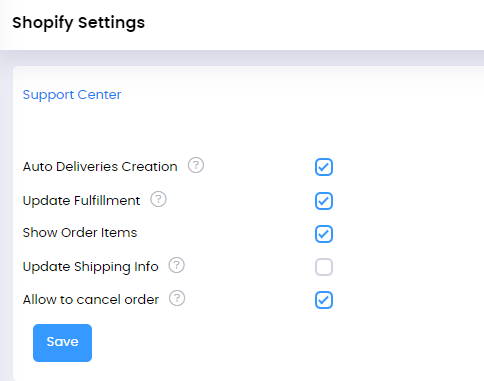The height and width of the screenshot is (381, 484).
Task: Select the Auto Deliveries Creation label text
Action: [x=100, y=166]
